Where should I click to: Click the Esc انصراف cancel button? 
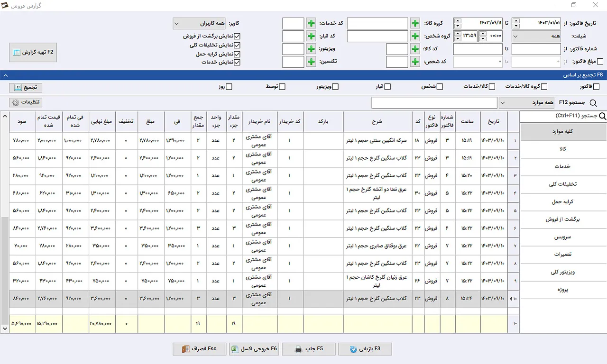(x=199, y=349)
